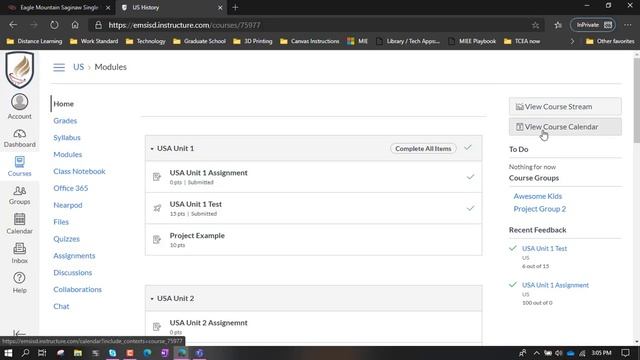The width and height of the screenshot is (640, 360).
Task: Click the View Course Calendar button
Action: coord(565,127)
